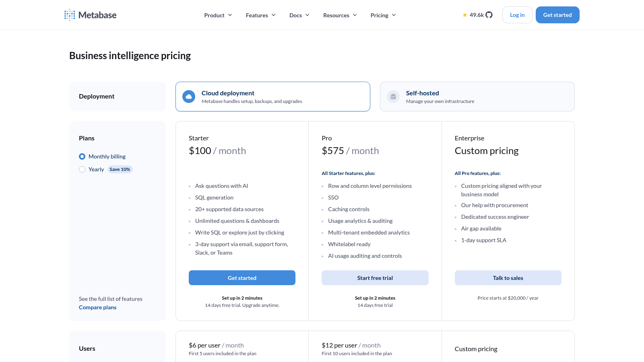Click 'Price starts at $20,000 / year' text
This screenshot has width=644, height=362.
[x=508, y=298]
